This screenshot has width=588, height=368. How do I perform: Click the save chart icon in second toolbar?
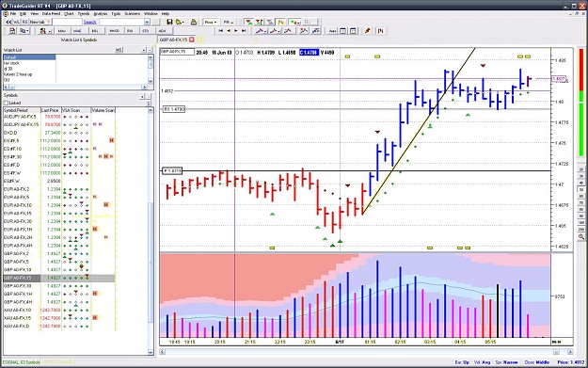point(12,31)
